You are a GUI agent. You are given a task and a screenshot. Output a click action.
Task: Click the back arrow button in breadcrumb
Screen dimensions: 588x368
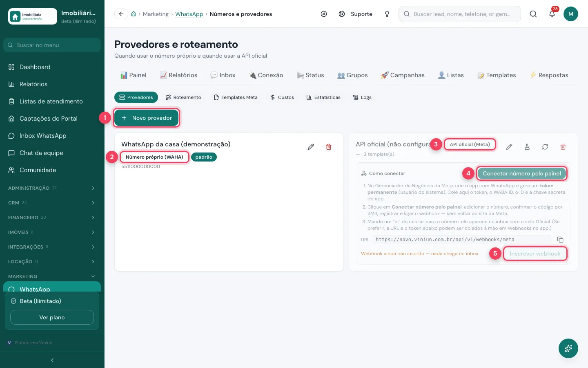pos(121,14)
